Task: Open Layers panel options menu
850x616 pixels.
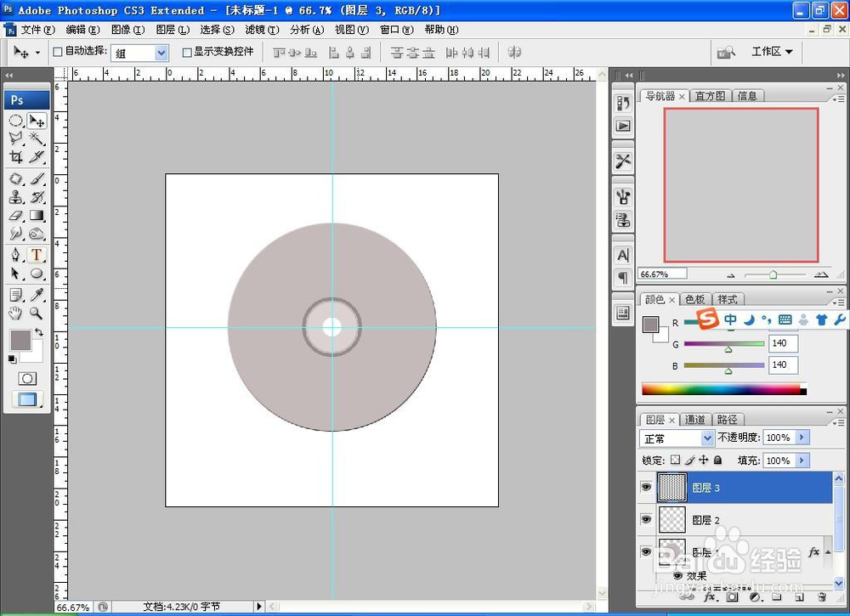Action: pos(838,422)
